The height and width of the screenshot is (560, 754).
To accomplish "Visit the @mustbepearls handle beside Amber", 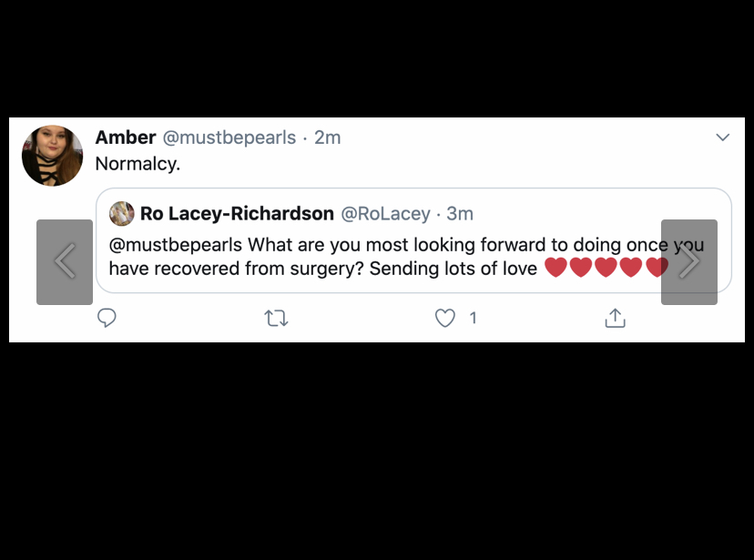I will 229,138.
